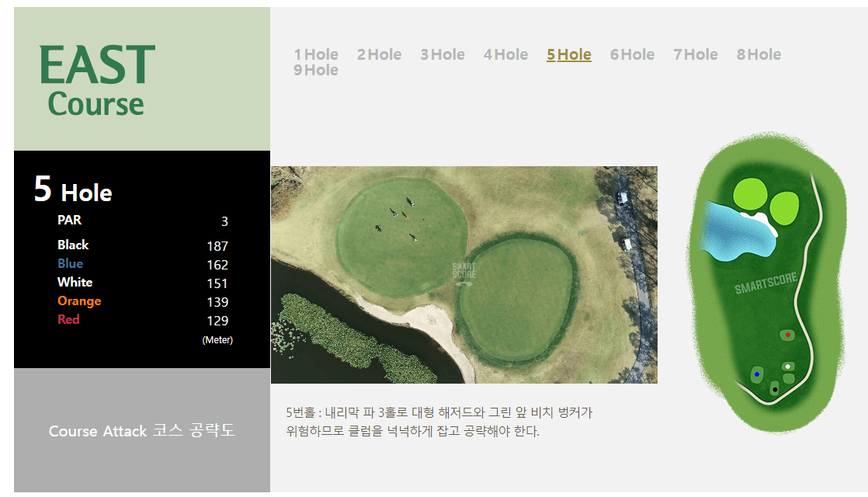Switch to the 3 Hole view
Viewport: 868px width, 497px height.
click(443, 54)
